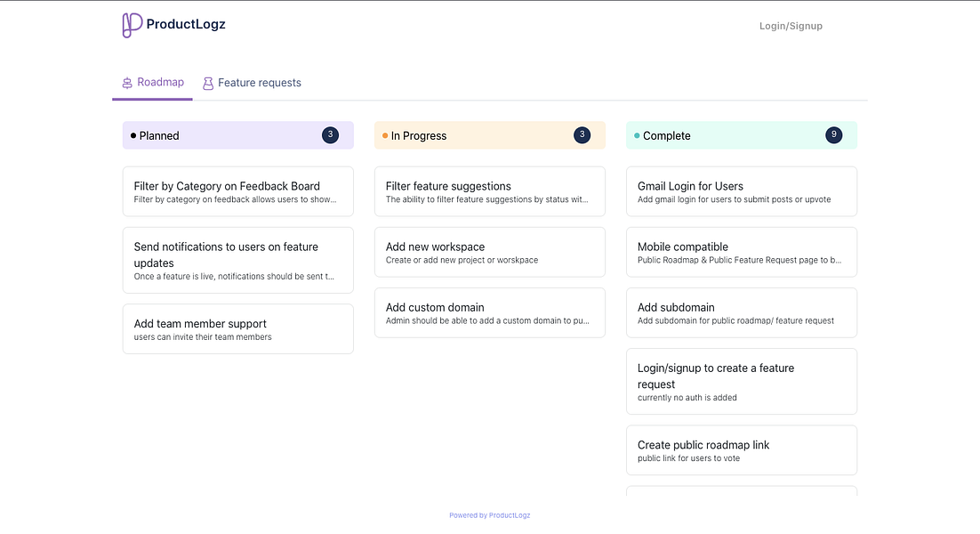Viewport: 980px width, 534px height.
Task: Click the ProductLogz logo icon
Action: tap(133, 25)
